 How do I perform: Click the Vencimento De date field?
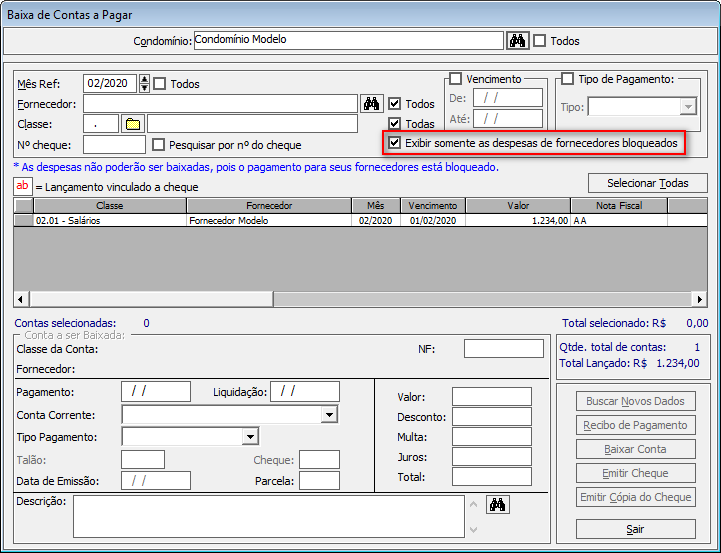[508, 98]
